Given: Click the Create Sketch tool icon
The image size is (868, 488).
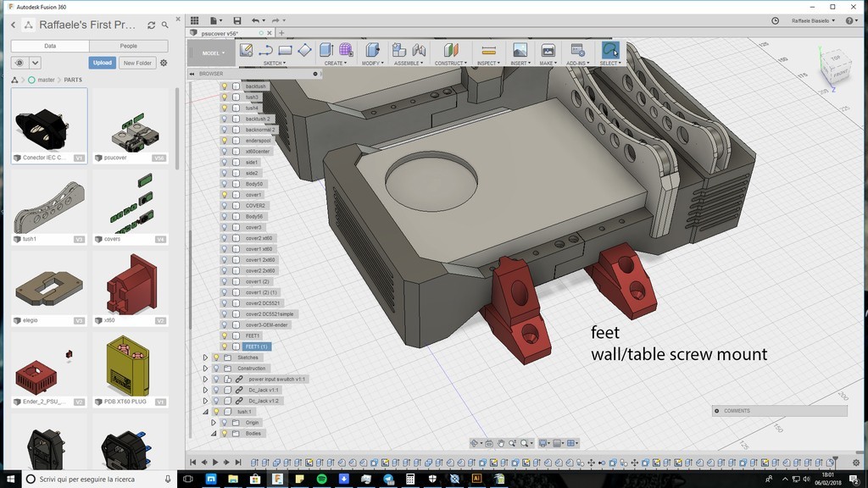Looking at the screenshot, I should coord(247,51).
